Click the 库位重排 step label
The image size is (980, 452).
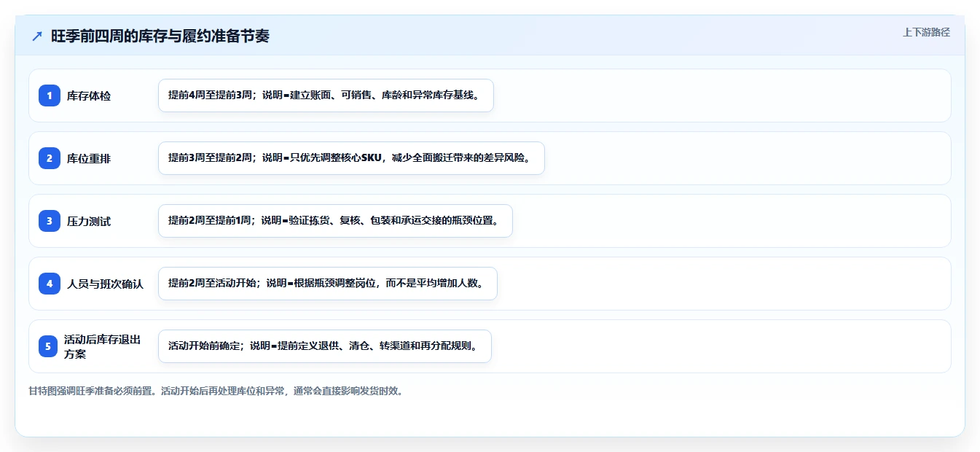point(89,159)
